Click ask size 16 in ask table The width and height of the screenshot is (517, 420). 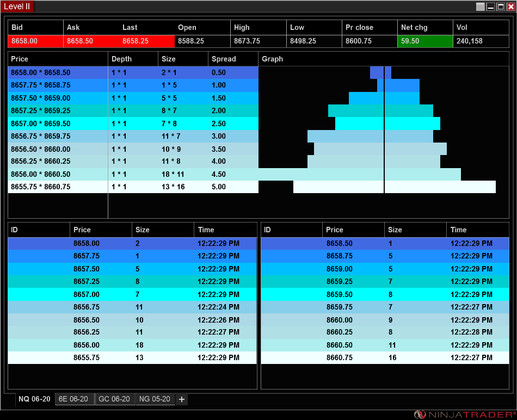point(392,357)
